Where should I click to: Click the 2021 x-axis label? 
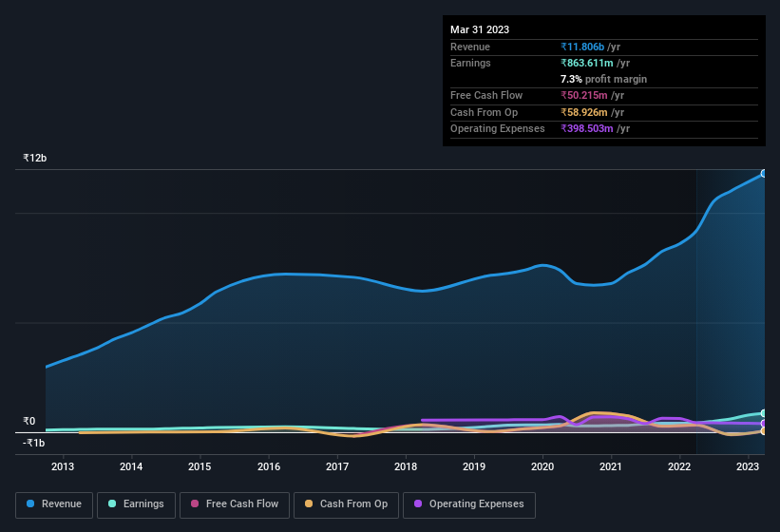point(611,466)
